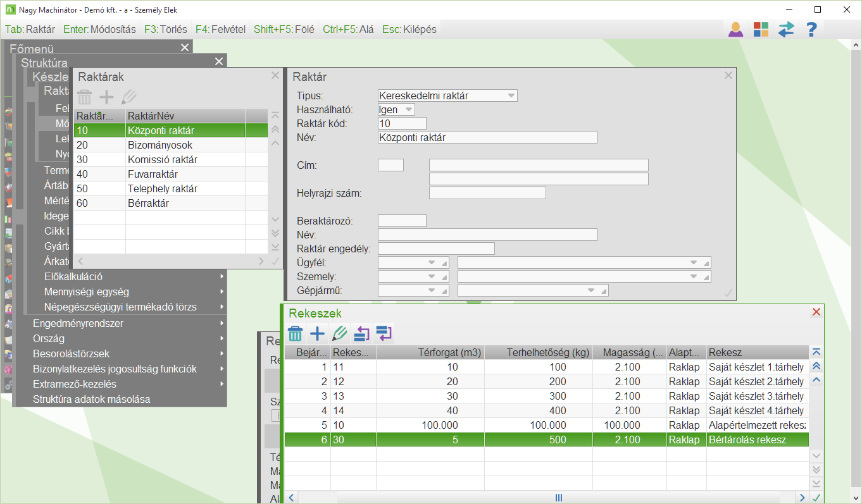Click the move-below icon in Rekeszek toolbar
Screen dimensions: 862x504
(x=384, y=333)
